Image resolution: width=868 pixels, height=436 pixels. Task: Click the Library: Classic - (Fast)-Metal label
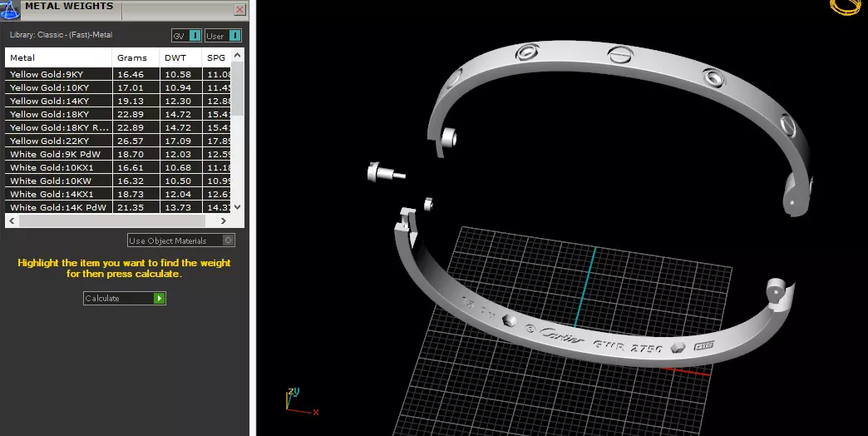tap(61, 34)
